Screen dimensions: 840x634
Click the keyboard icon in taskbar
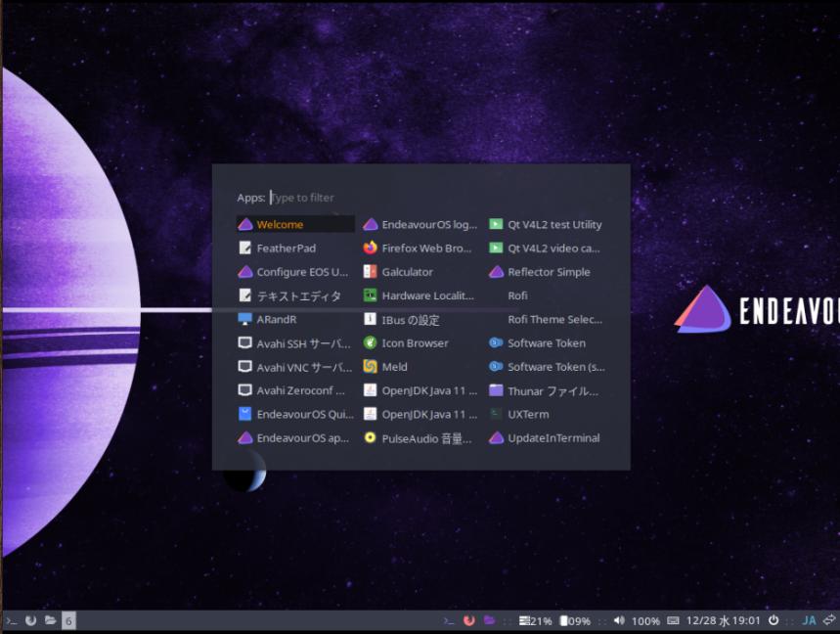click(673, 620)
